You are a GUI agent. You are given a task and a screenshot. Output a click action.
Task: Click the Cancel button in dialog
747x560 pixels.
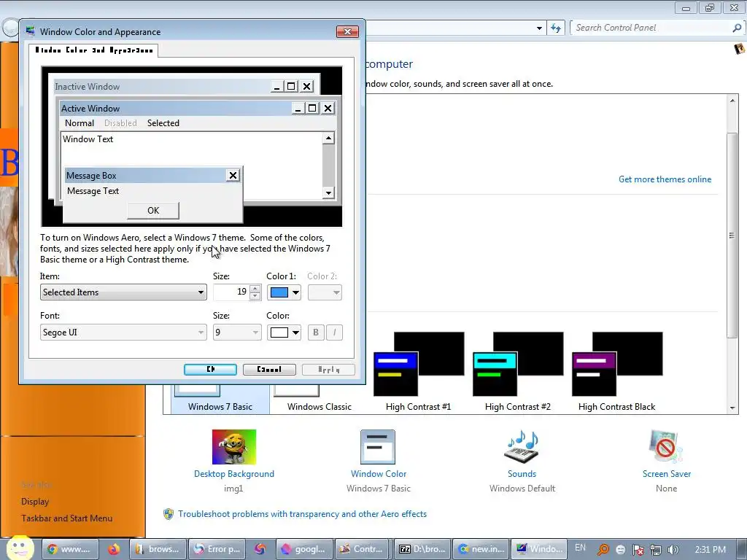click(270, 370)
